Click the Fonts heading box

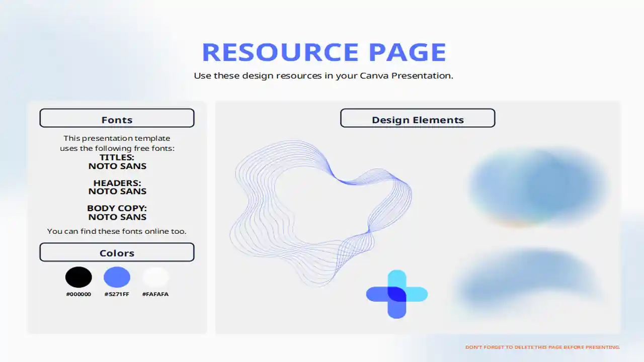click(x=117, y=118)
